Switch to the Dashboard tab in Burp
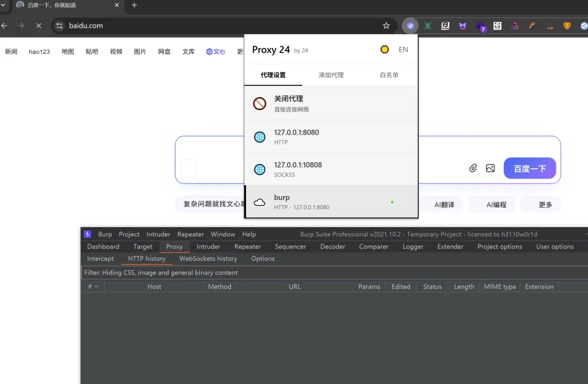 [103, 246]
